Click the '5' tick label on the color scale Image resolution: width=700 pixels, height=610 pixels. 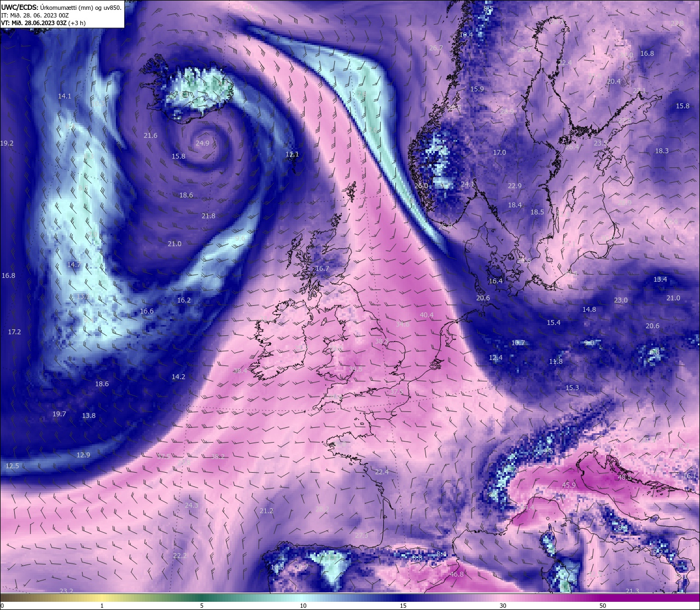202,606
